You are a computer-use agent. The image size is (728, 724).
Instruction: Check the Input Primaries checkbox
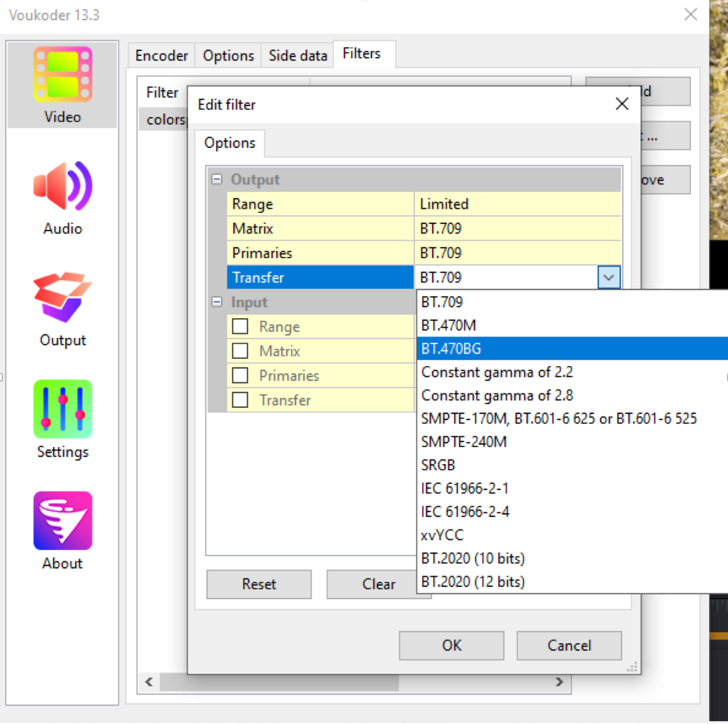click(x=240, y=375)
